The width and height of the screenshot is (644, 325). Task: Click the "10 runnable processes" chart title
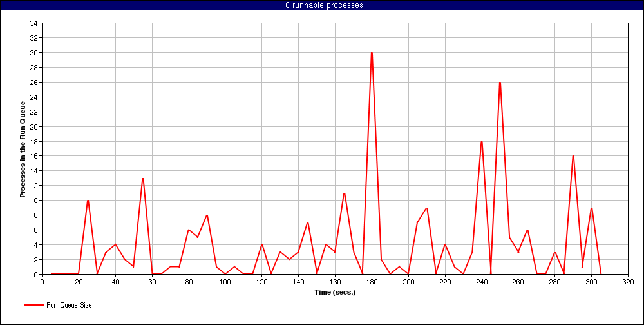[322, 5]
